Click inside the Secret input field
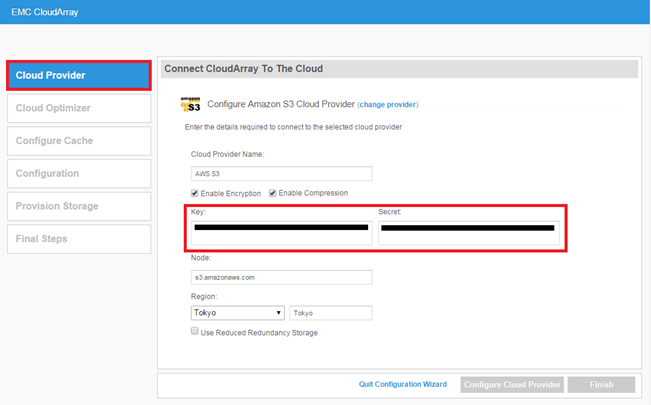The height and width of the screenshot is (405, 651). [469, 233]
